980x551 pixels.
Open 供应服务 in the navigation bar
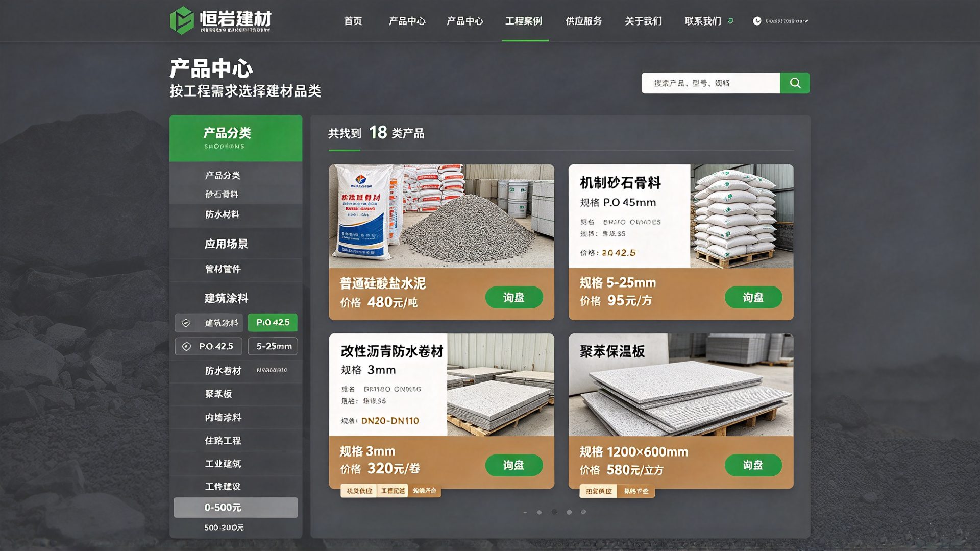(583, 21)
